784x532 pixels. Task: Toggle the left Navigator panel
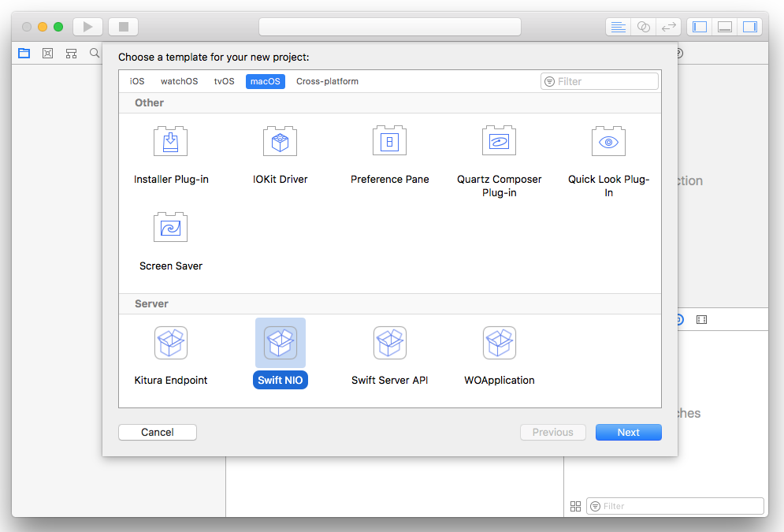pos(700,27)
